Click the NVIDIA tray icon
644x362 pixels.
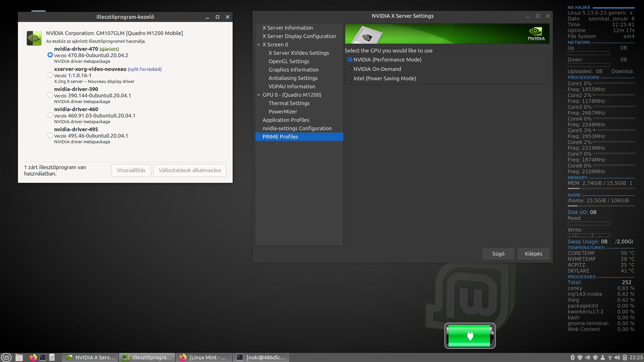(587, 357)
